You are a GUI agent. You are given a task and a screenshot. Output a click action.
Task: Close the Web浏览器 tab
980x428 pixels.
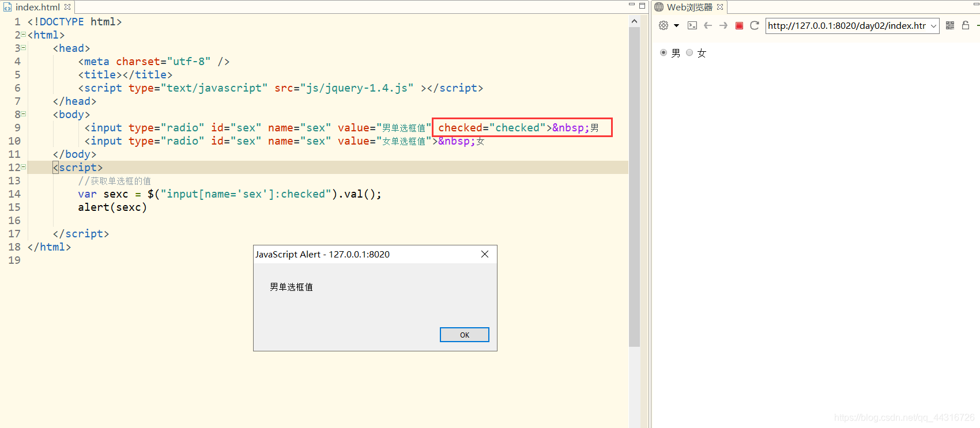tap(720, 7)
